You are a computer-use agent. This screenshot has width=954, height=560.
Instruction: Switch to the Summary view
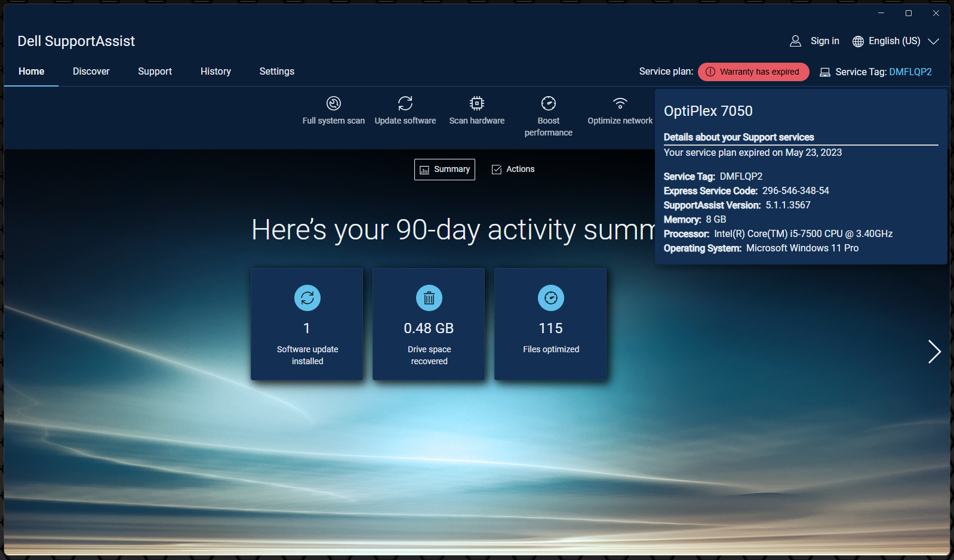click(x=445, y=170)
